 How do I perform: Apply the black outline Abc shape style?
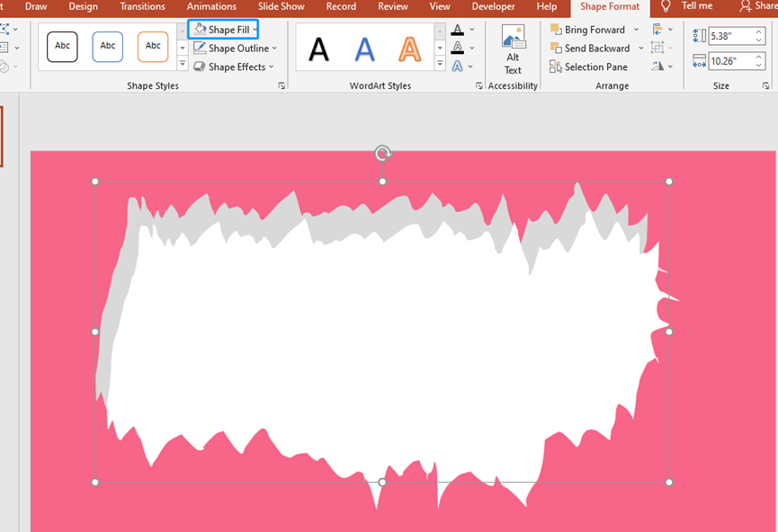coord(63,47)
